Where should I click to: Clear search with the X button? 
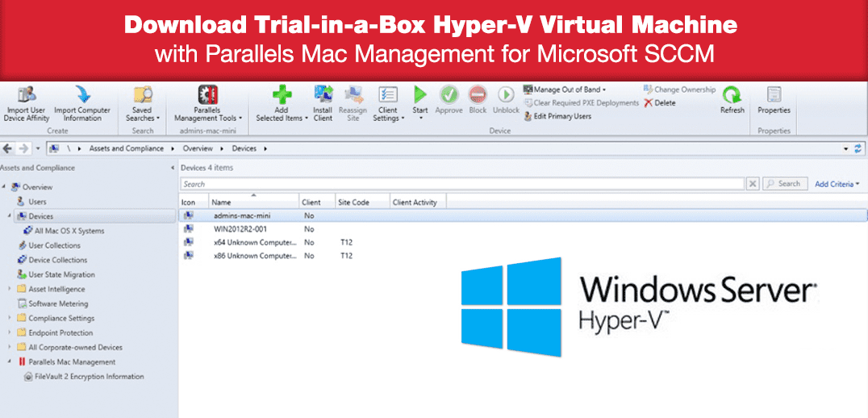pos(753,184)
